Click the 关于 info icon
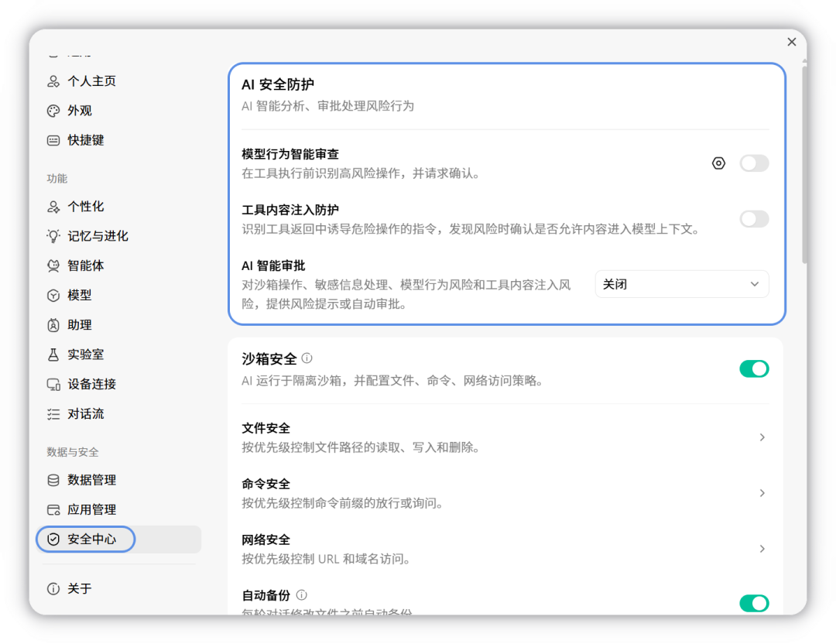The image size is (836, 644). pos(53,588)
